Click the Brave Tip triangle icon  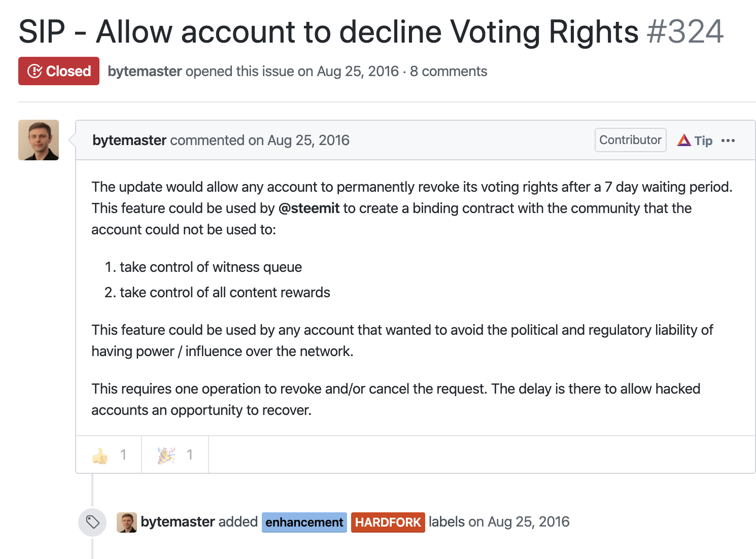pos(684,140)
